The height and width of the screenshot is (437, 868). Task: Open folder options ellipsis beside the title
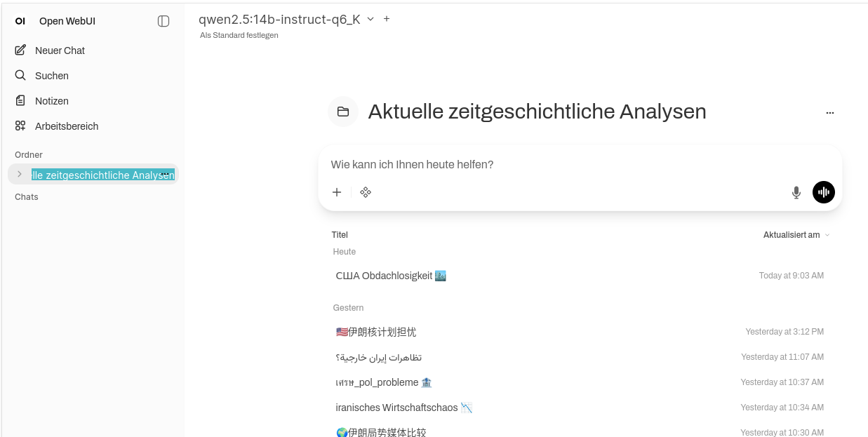pyautogui.click(x=830, y=112)
